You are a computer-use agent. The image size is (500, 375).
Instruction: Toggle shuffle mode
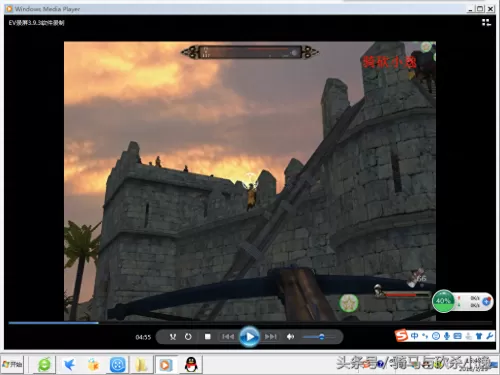(173, 337)
